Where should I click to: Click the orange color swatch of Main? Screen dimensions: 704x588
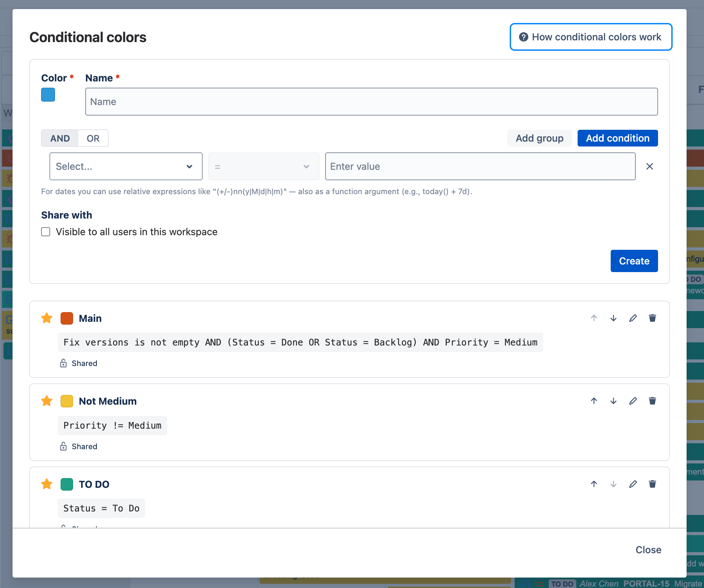pyautogui.click(x=67, y=318)
